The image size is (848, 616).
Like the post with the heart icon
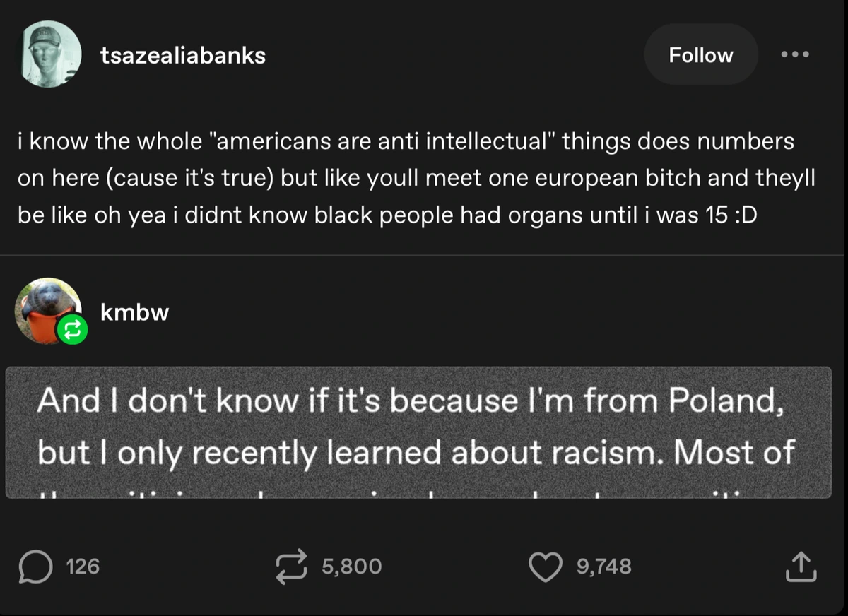coord(545,567)
